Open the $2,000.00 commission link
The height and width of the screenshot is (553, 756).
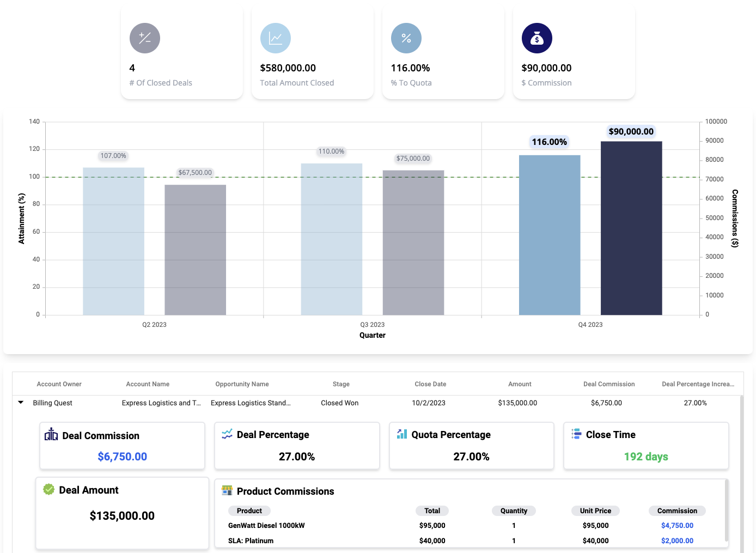click(x=677, y=541)
